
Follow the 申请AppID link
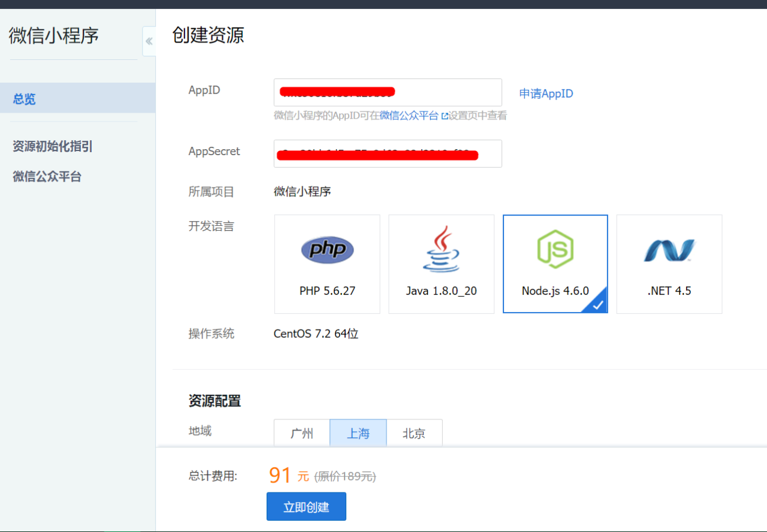(546, 93)
